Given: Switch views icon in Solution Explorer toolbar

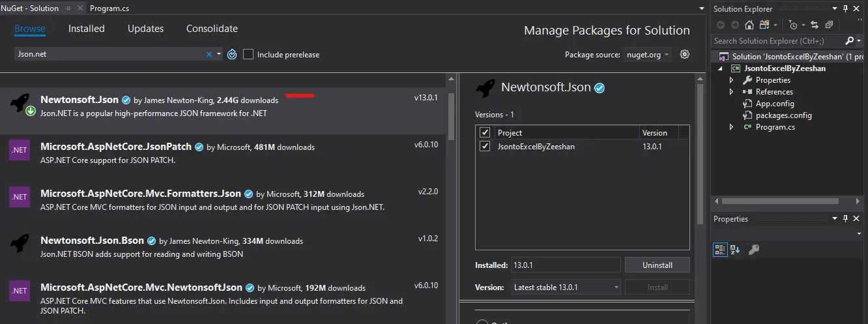Looking at the screenshot, I should 765,25.
